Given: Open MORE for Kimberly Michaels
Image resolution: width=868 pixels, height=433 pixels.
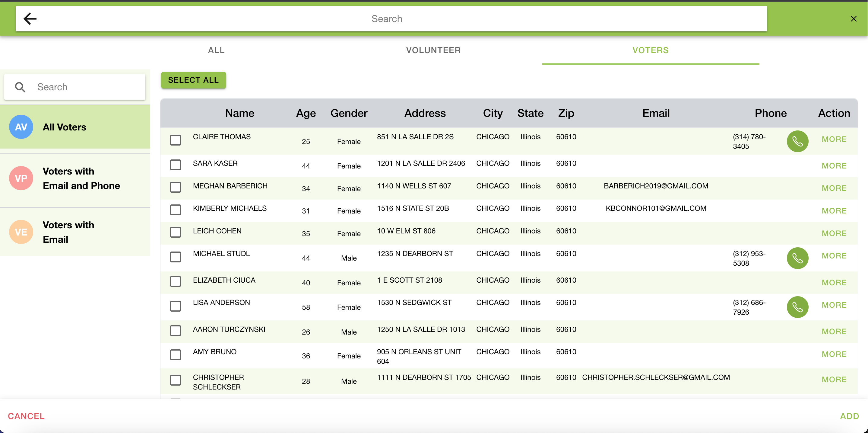Looking at the screenshot, I should [x=834, y=211].
